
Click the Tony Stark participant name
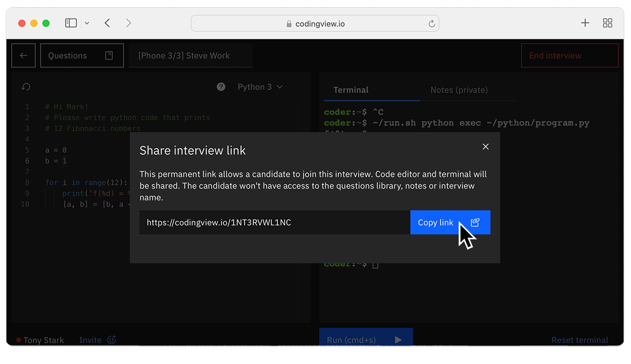pos(43,340)
